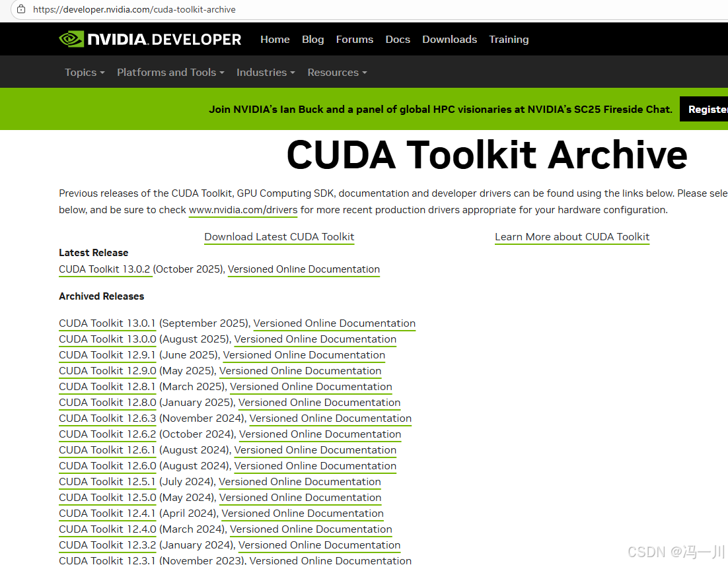Select Home in the navigation bar
This screenshot has height=565, width=728.
pos(275,39)
